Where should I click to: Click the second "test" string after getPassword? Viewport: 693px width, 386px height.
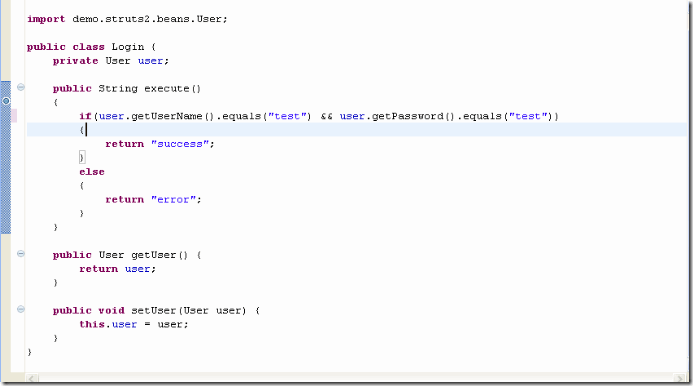tap(528, 116)
